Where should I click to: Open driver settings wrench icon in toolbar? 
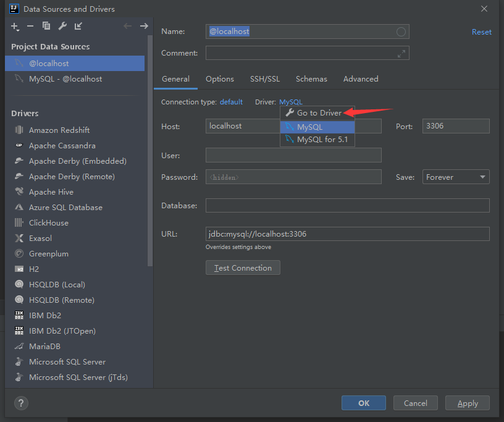pyautogui.click(x=62, y=26)
